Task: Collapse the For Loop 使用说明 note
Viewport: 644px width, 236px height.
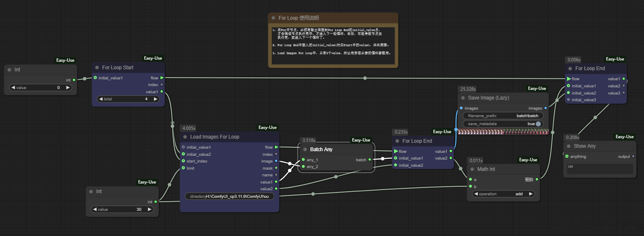Action: point(273,18)
